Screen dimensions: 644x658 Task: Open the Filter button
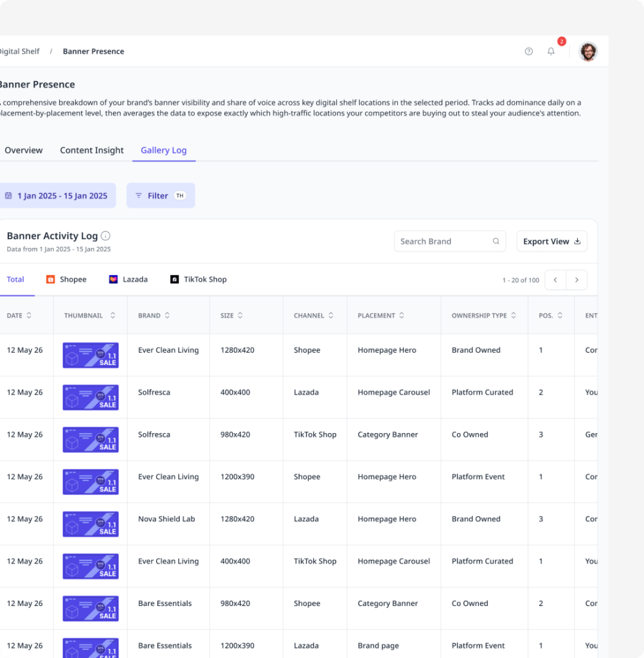click(x=161, y=195)
